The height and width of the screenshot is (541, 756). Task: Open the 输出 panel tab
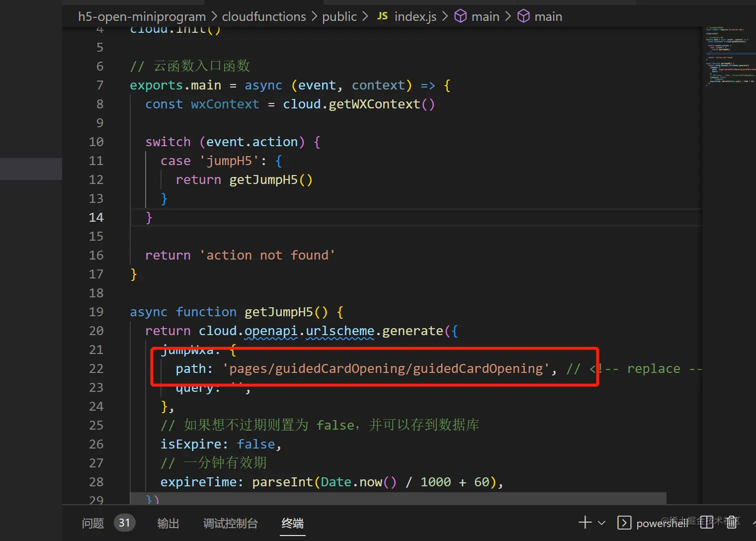[x=168, y=523]
